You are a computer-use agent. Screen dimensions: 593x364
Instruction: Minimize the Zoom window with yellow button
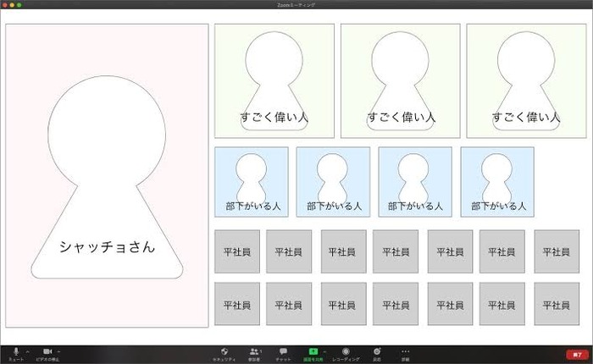pyautogui.click(x=12, y=5)
